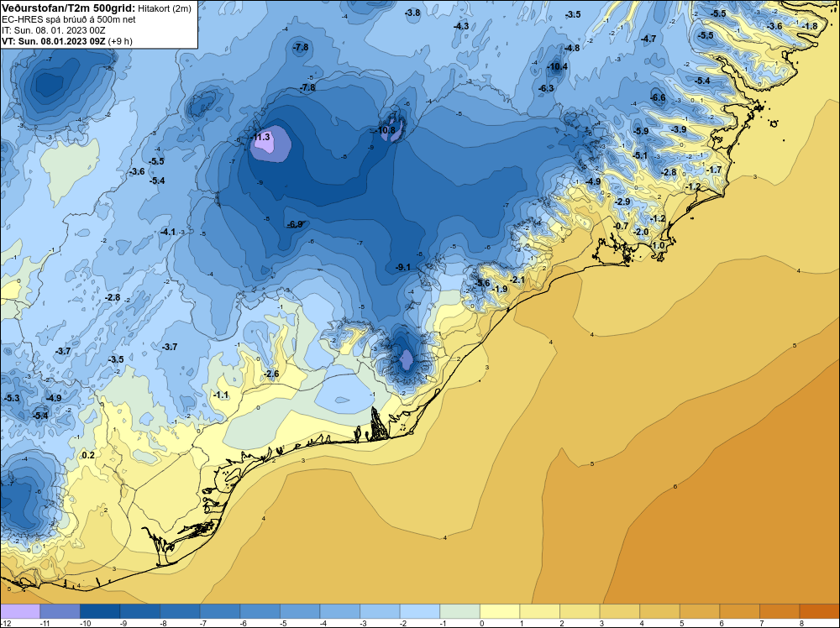The width and height of the screenshot is (840, 628).
Task: Click the -10.4 temperature value
Action: [x=557, y=67]
